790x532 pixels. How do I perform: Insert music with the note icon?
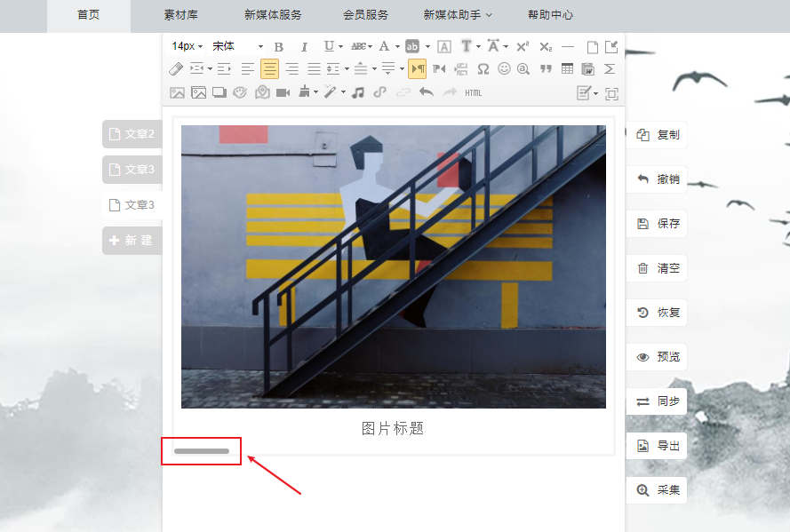[x=358, y=92]
